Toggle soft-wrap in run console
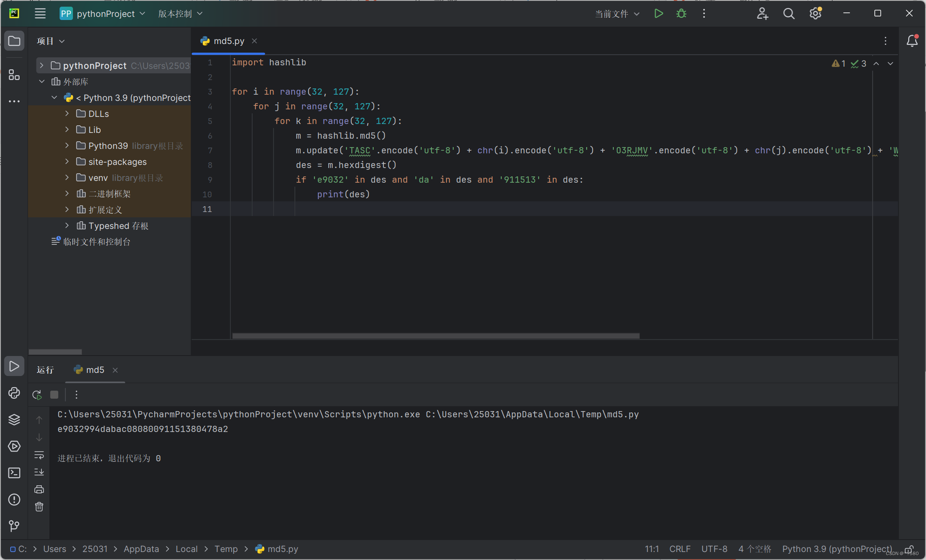This screenshot has width=926, height=560. (39, 455)
